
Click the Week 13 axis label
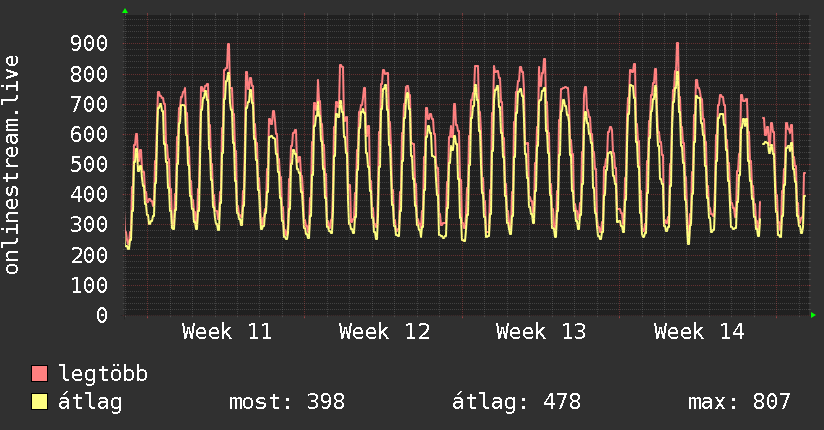pos(541,332)
